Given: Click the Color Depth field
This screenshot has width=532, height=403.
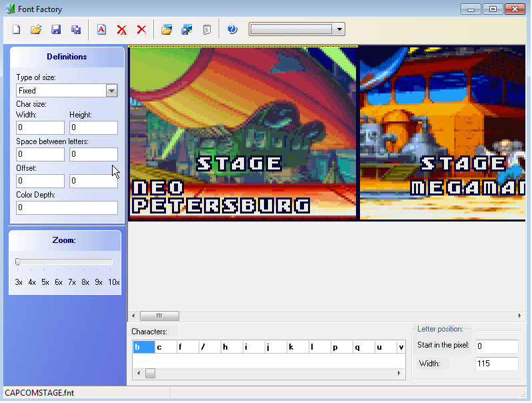Looking at the screenshot, I should pos(67,208).
